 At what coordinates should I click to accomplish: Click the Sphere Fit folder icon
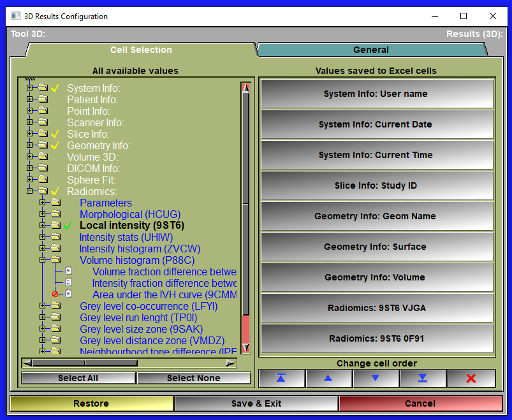43,179
